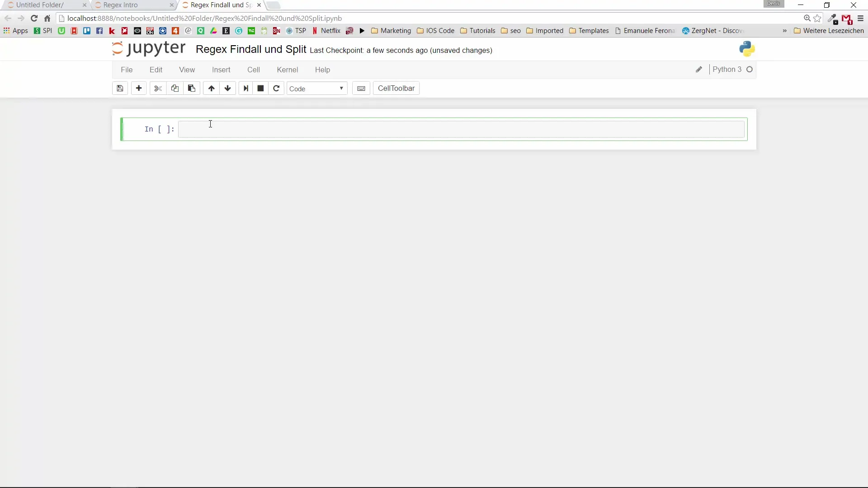Screen dimensions: 868x488
Task: Open the Apps shortcut in bookmarks bar
Action: click(x=16, y=31)
